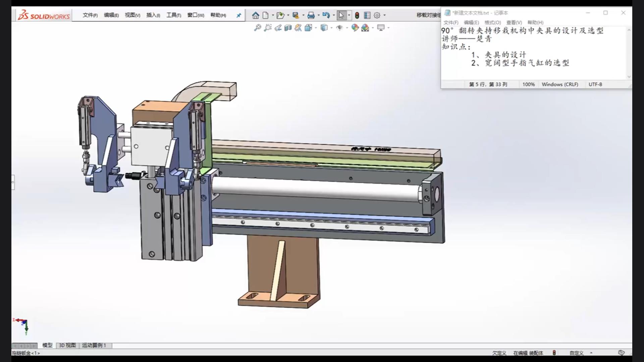The image size is (644, 362).
Task: Expand the Options gear dropdown arrow
Action: tap(384, 15)
